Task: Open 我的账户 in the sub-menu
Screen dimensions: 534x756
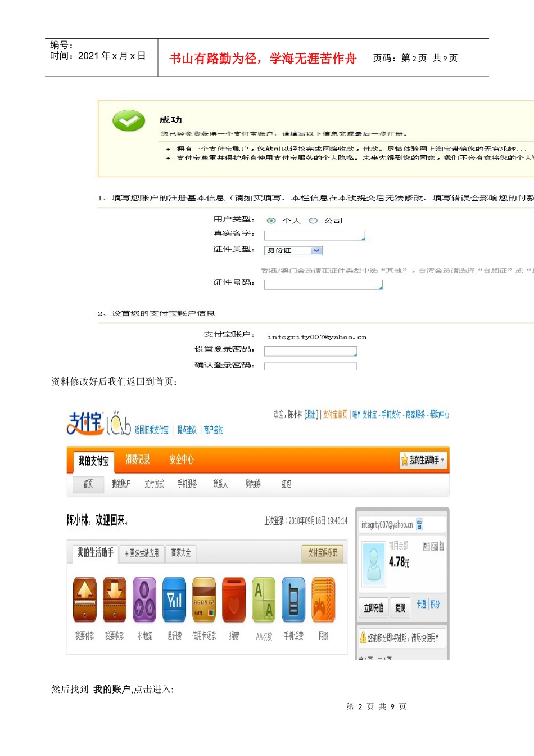Action: pyautogui.click(x=121, y=484)
